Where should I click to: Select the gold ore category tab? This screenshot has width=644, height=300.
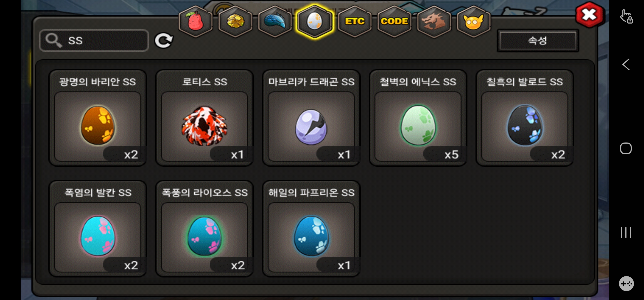point(235,22)
